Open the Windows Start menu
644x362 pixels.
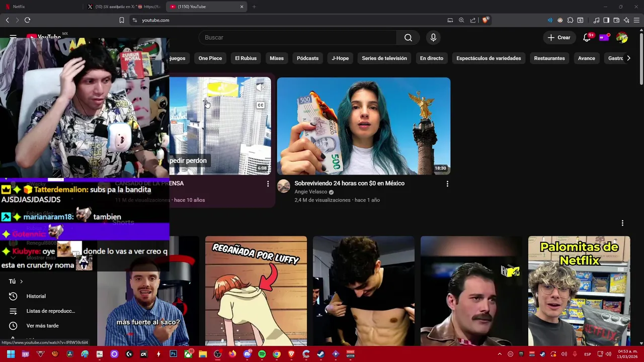pos(11,354)
